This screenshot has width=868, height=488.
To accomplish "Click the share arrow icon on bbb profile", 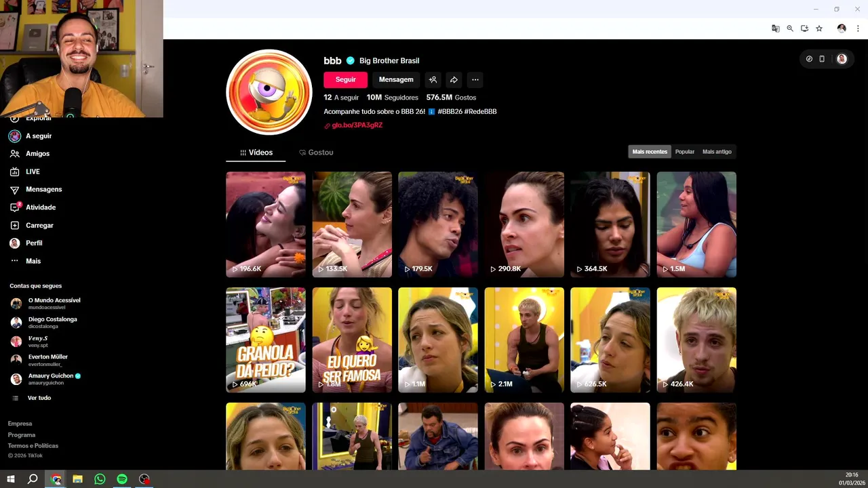I will 454,79.
